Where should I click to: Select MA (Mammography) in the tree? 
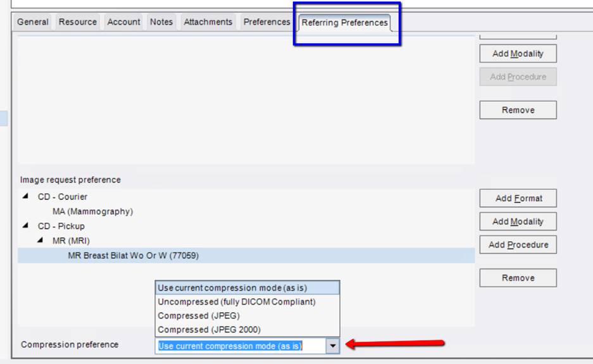tap(92, 211)
